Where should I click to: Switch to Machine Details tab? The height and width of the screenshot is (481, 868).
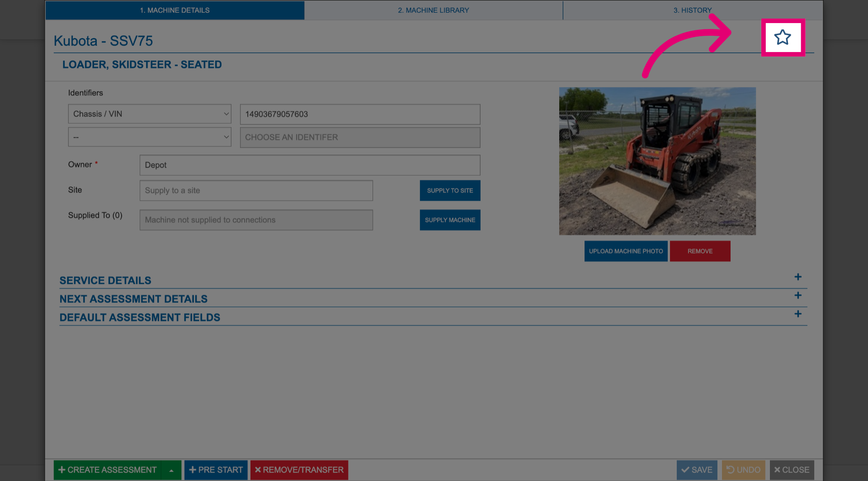pyautogui.click(x=175, y=10)
